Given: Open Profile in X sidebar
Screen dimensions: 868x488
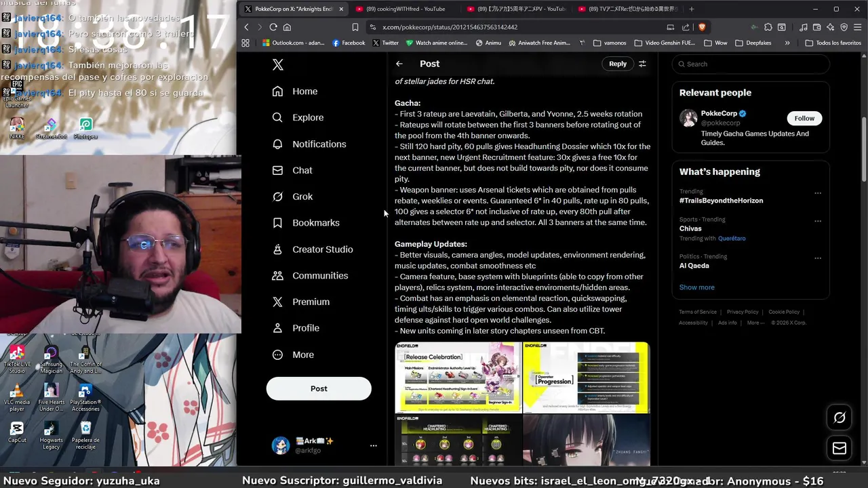Looking at the screenshot, I should (296, 328).
